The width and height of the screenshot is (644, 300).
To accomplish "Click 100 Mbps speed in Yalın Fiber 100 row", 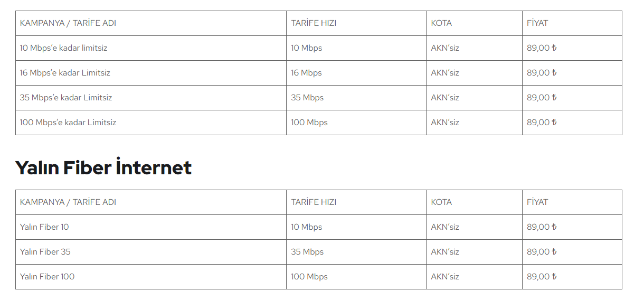I will (309, 277).
